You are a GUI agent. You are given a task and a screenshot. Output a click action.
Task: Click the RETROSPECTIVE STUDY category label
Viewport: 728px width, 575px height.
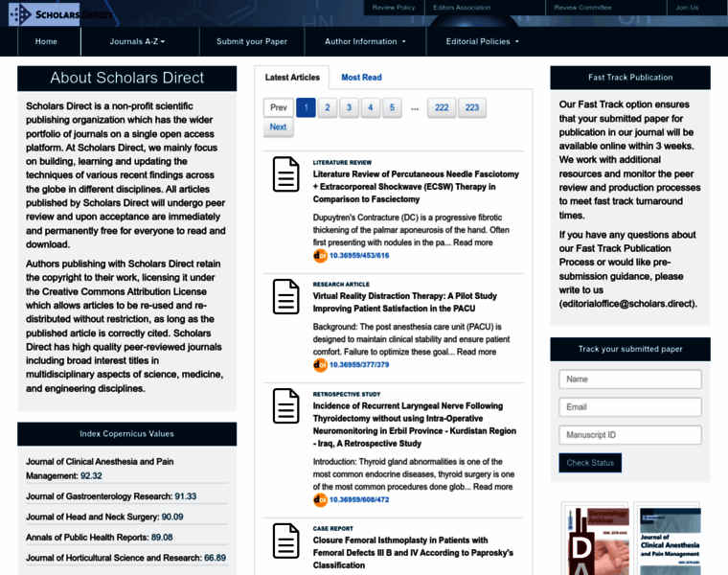click(347, 394)
